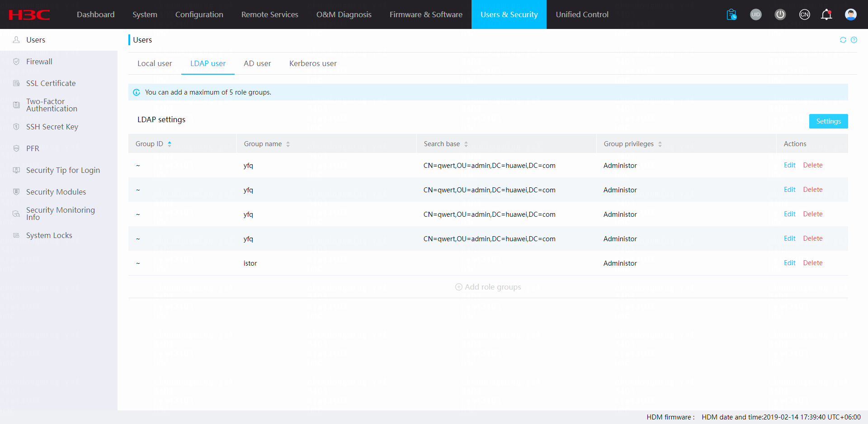Click the Firewall shield icon

(x=16, y=62)
